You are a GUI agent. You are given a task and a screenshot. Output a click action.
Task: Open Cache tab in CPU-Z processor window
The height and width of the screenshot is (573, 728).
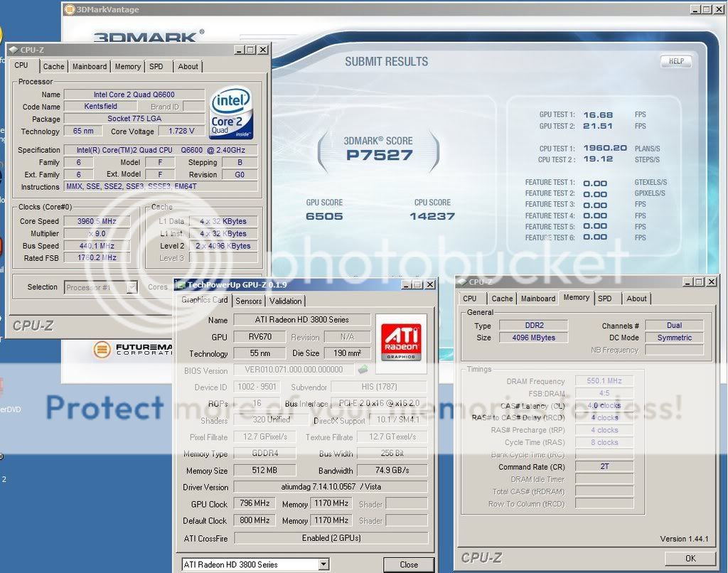(x=53, y=67)
